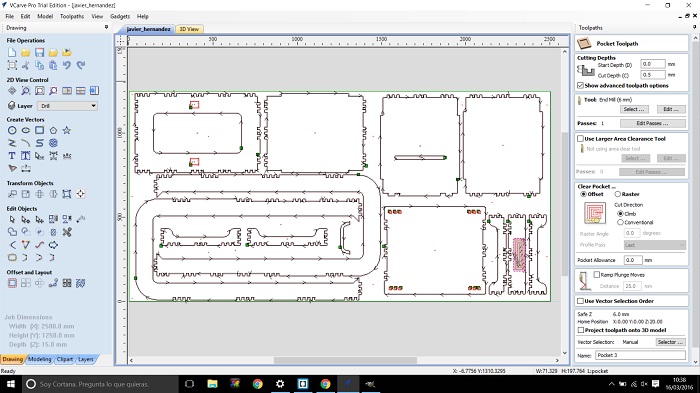This screenshot has width=700, height=393.
Task: Select the Draw Polyline tool
Action: (12, 143)
